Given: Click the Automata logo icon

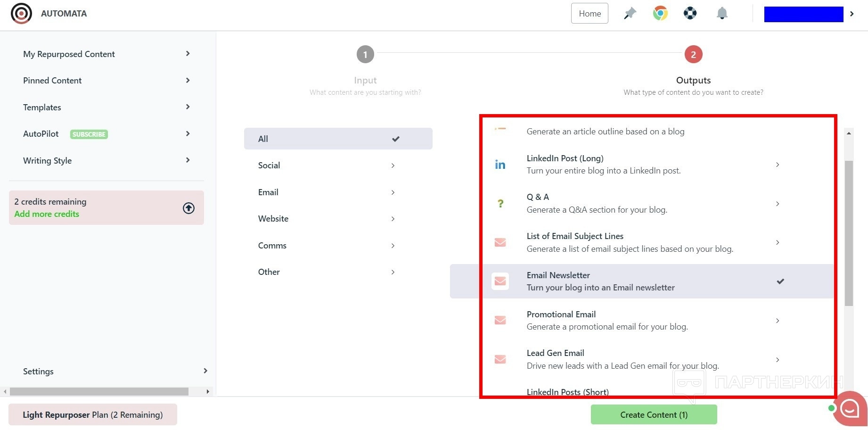Looking at the screenshot, I should click(21, 14).
